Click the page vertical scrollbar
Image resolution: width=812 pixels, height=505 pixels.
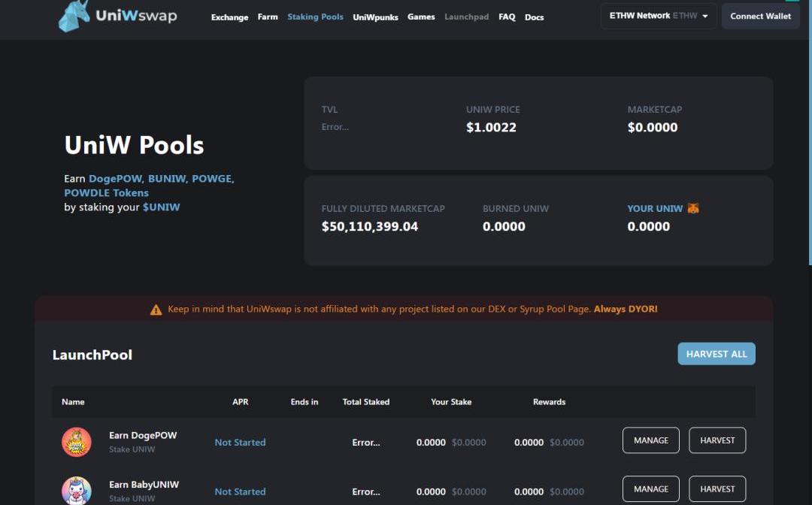point(809,150)
